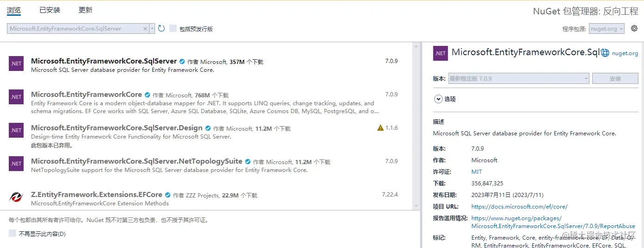Open the MIT license link
The width and height of the screenshot is (644, 248).
477,172
